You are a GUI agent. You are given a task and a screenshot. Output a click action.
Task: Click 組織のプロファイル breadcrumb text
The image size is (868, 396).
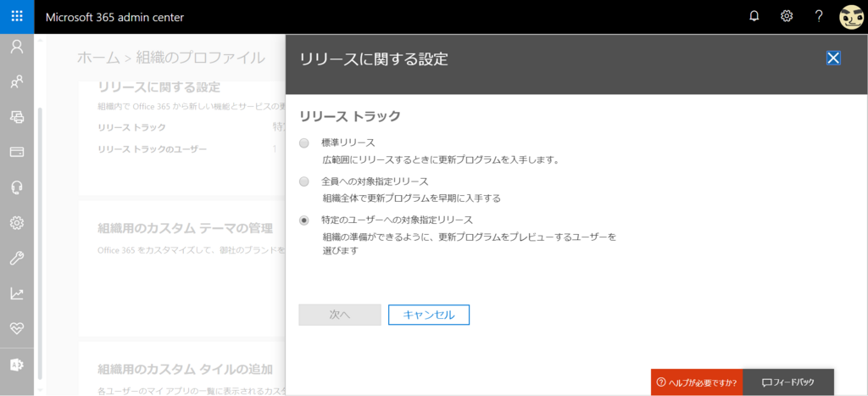[x=200, y=57]
